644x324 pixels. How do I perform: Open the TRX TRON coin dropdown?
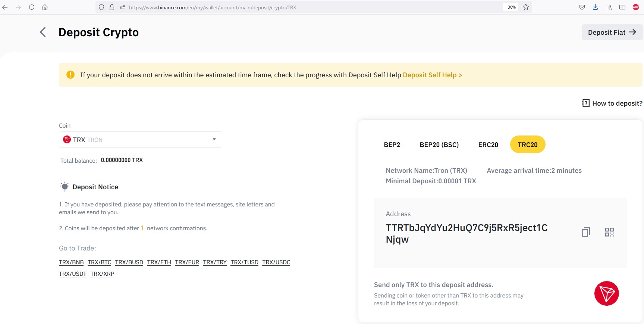click(x=140, y=140)
